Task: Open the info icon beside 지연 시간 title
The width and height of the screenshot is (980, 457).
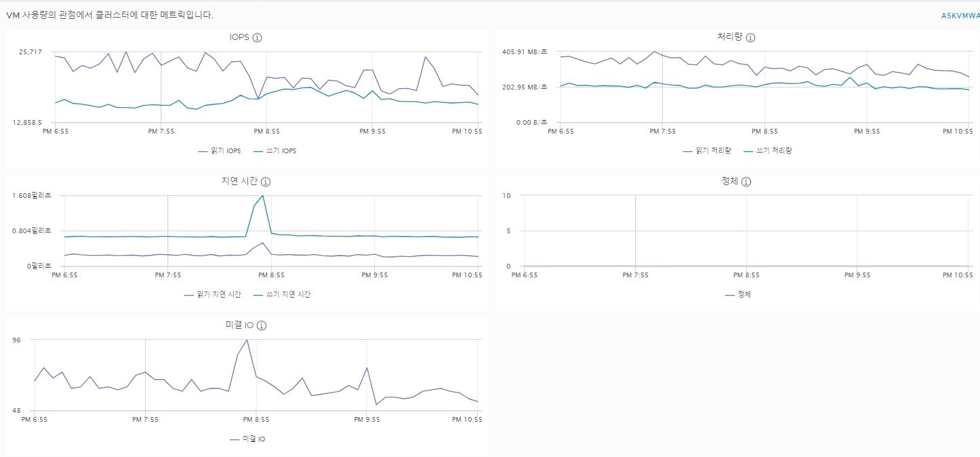Action: (x=266, y=182)
